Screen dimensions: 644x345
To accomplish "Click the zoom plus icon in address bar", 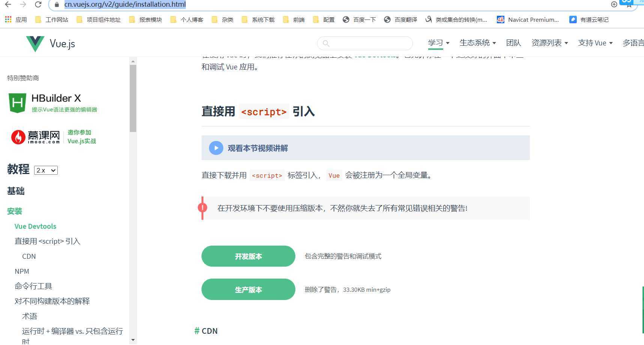I will [x=614, y=4].
